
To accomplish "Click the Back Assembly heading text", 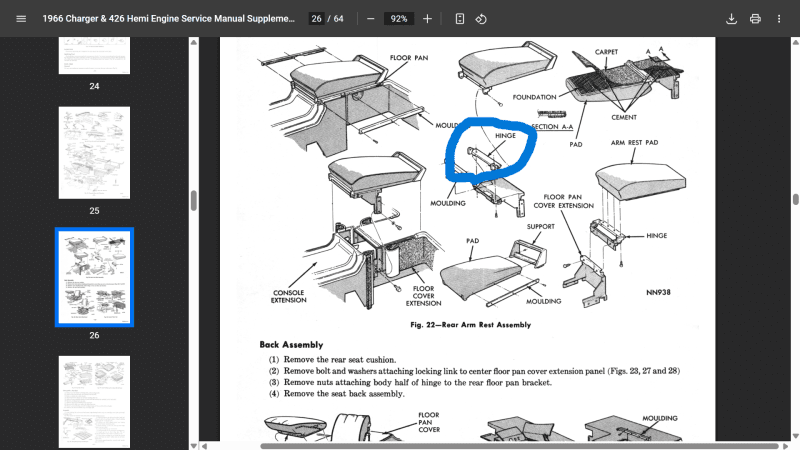I will (x=291, y=345).
